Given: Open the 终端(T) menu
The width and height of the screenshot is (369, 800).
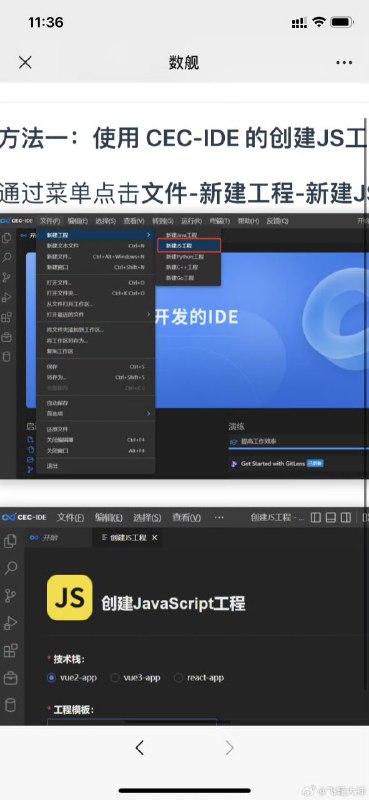Looking at the screenshot, I should 219,221.
